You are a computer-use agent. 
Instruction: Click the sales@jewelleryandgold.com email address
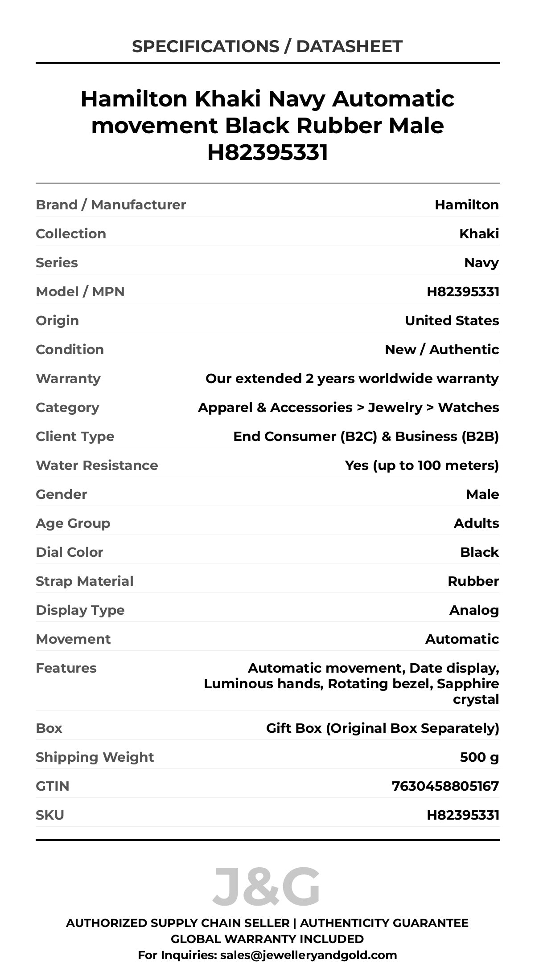click(x=309, y=955)
